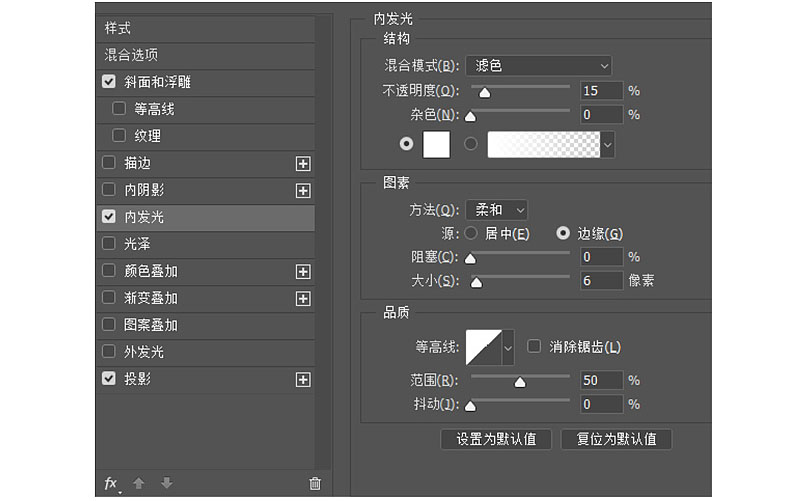Screen dimensions: 800x501
Task: Add another 颜色叠加 effect with plus icon
Action: coord(303,272)
